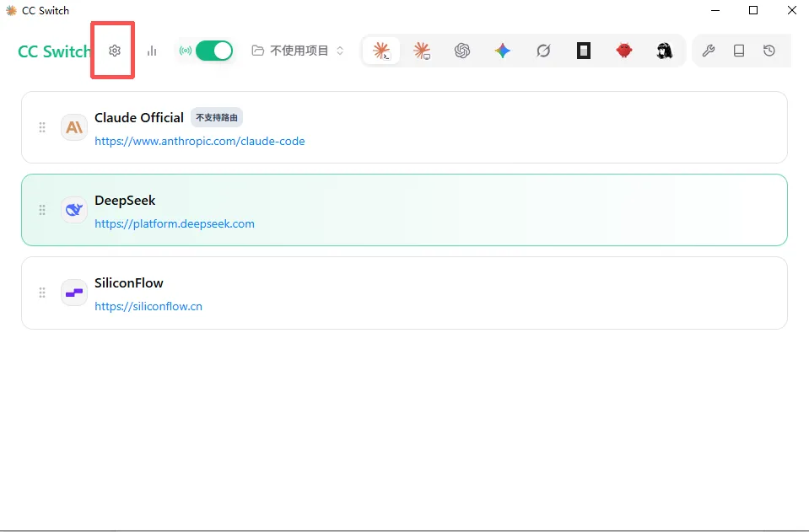The image size is (809, 532).
Task: Click the 不支持路由 badge
Action: coord(217,117)
